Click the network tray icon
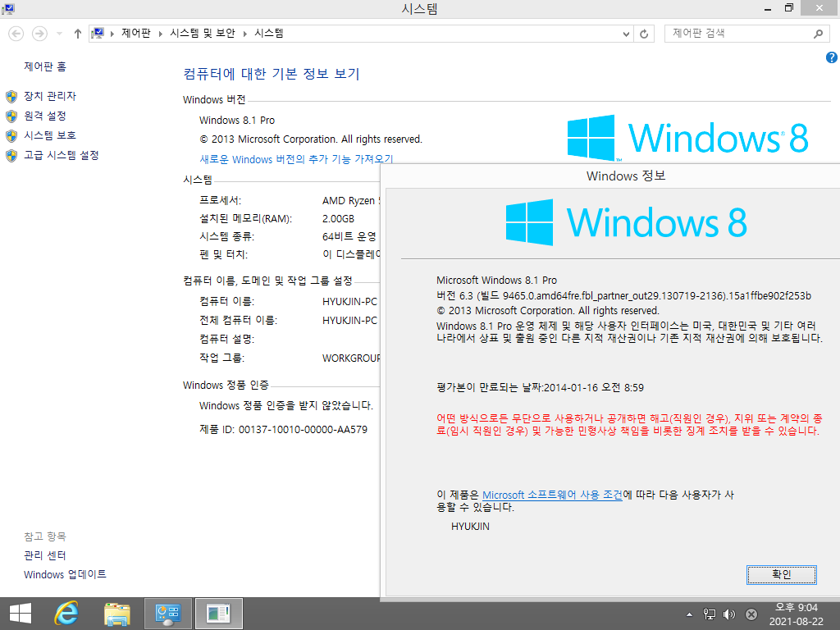The image size is (840, 630). pyautogui.click(x=710, y=614)
